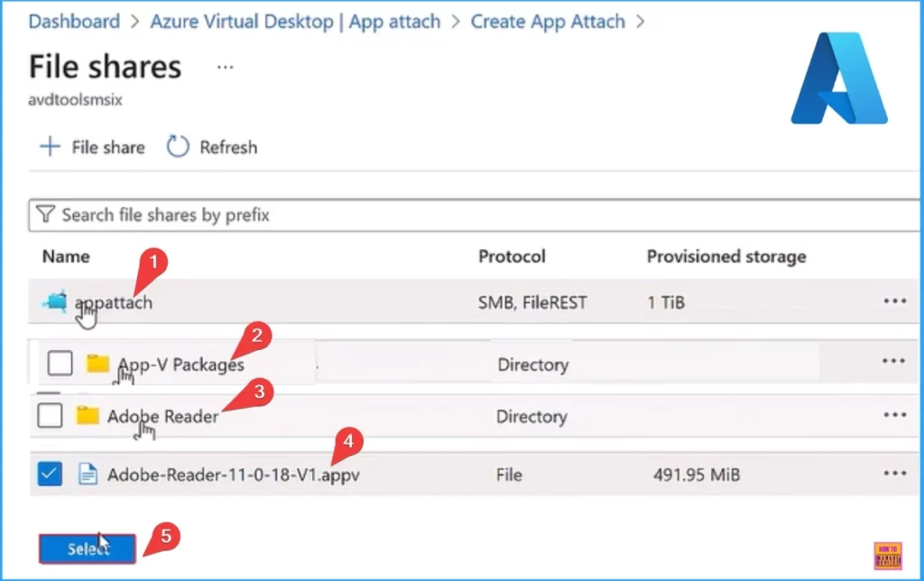Go to Azure Virtual Desktop | App attach breadcrumb
The image size is (924, 581).
click(x=295, y=22)
